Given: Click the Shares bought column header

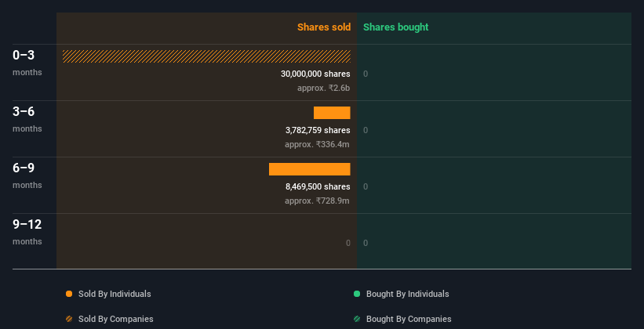Looking at the screenshot, I should (x=396, y=27).
